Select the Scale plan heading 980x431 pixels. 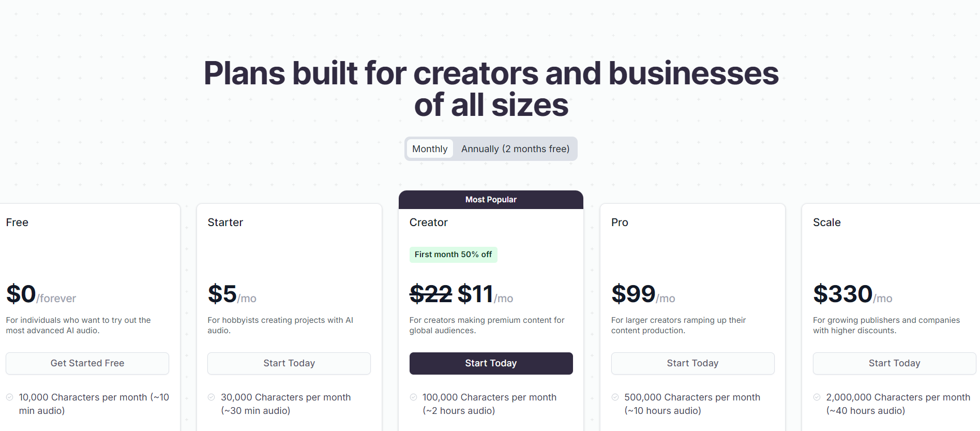click(x=826, y=222)
